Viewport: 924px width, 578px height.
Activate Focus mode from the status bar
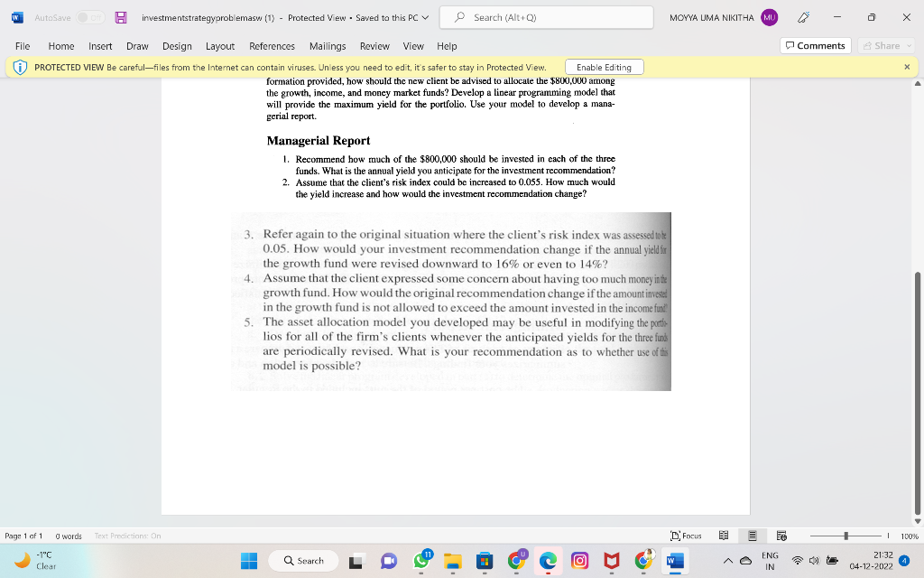coord(687,535)
